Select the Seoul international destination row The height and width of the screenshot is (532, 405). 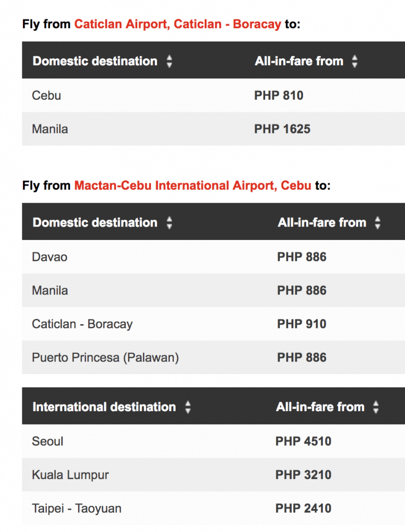click(x=47, y=441)
